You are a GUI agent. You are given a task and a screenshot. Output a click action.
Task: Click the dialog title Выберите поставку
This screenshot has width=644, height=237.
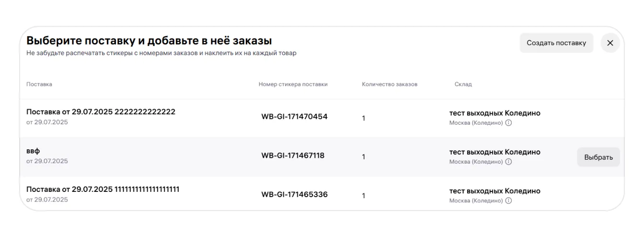coord(149,41)
